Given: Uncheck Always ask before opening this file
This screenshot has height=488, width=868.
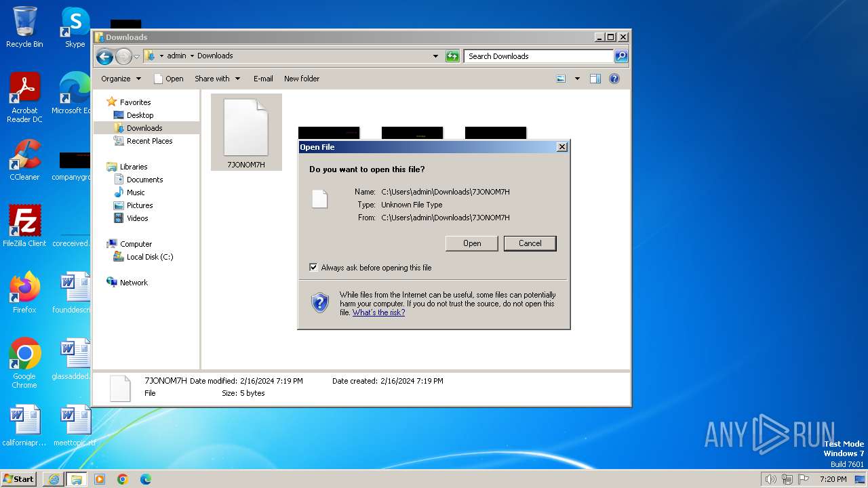Looking at the screenshot, I should [313, 267].
